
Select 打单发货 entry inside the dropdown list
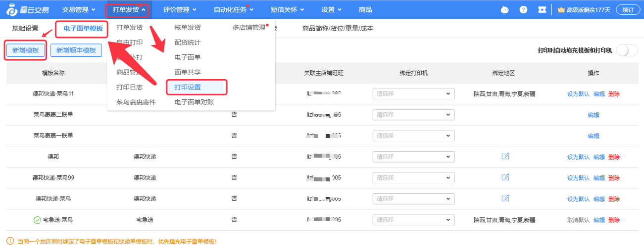click(x=130, y=28)
